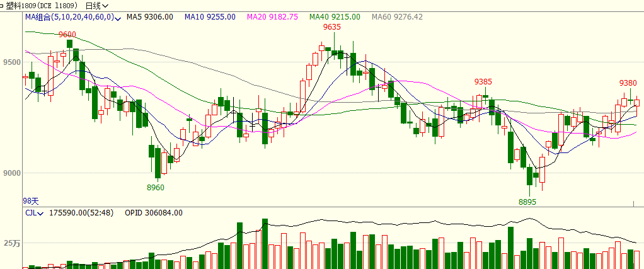The width and height of the screenshot is (644, 269).
Task: Click the 9380 price label
Action: pos(628,83)
